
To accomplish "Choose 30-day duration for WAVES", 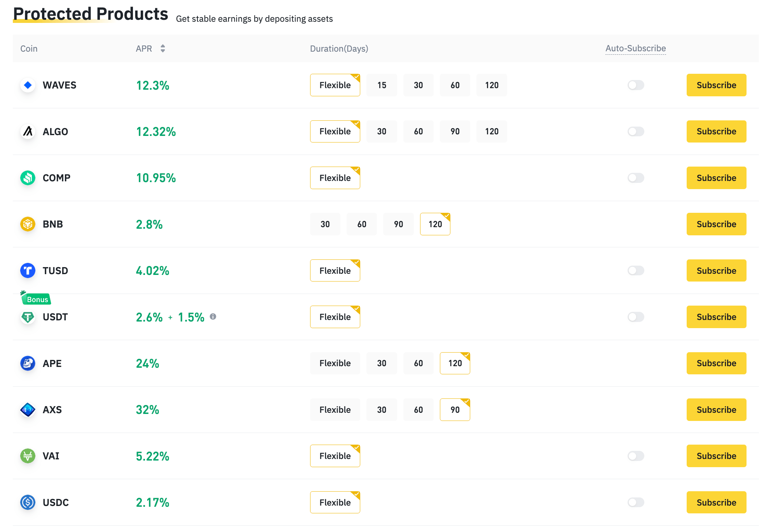I will click(x=418, y=85).
